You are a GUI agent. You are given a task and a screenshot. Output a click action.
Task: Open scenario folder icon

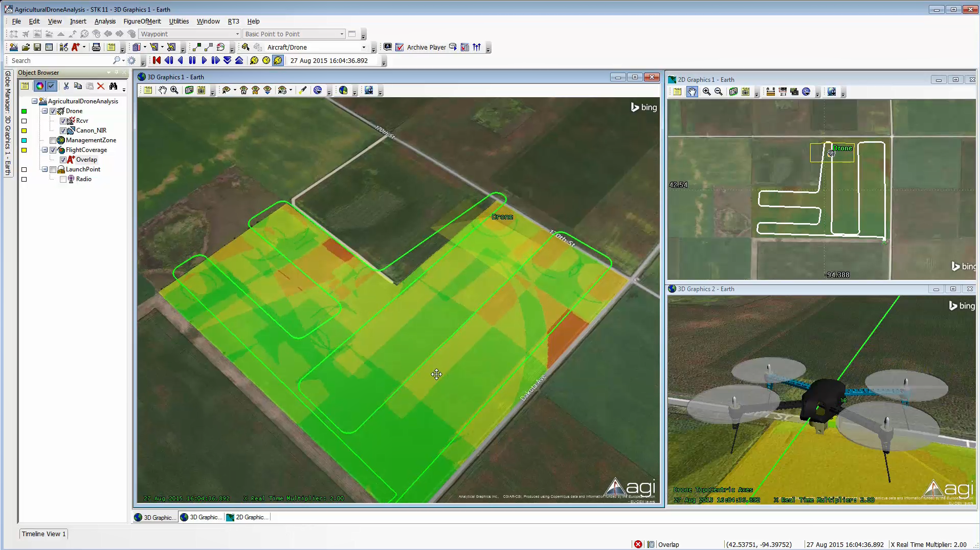click(26, 47)
